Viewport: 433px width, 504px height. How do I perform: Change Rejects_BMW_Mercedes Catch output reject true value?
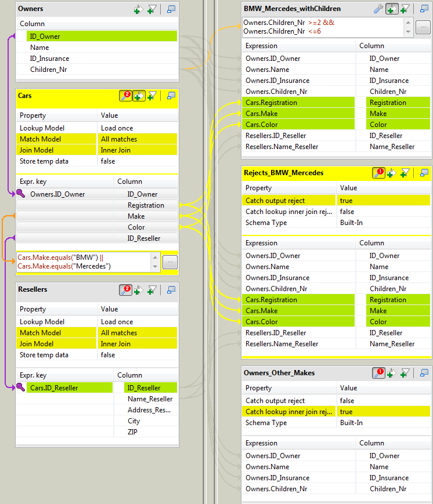point(384,201)
